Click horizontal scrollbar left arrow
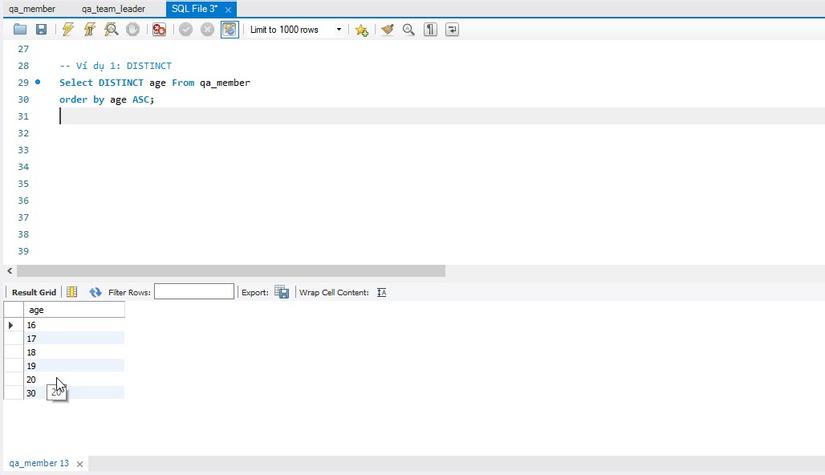The image size is (825, 475). 9,271
